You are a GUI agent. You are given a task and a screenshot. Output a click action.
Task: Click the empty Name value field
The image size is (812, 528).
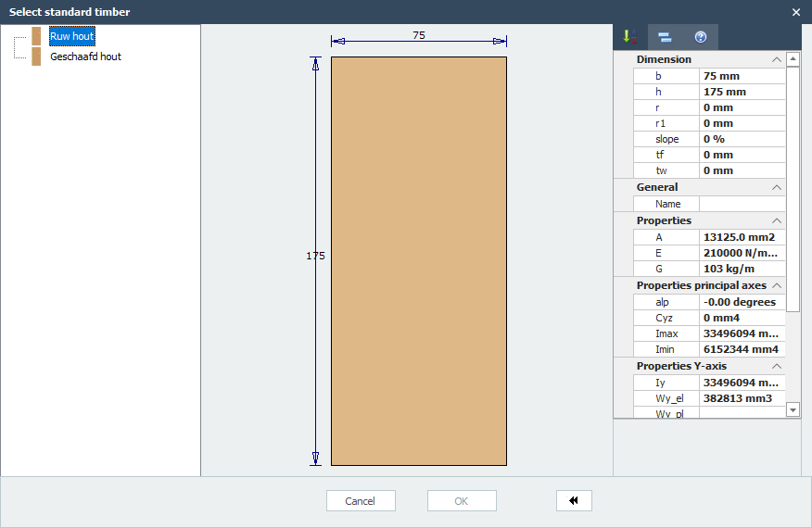[742, 204]
